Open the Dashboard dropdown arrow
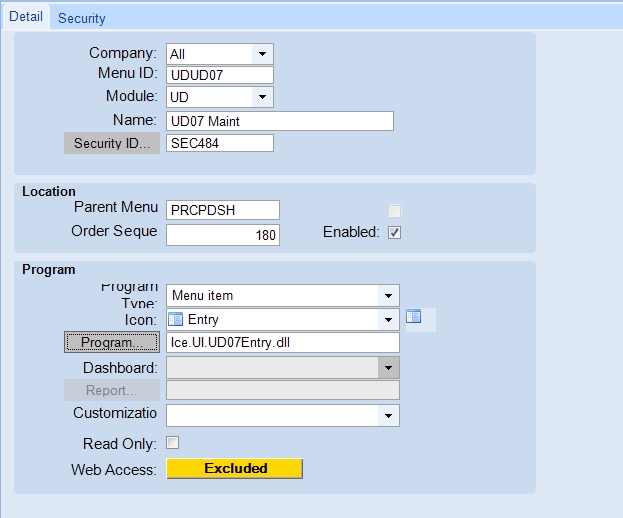This screenshot has width=623, height=518. (388, 367)
